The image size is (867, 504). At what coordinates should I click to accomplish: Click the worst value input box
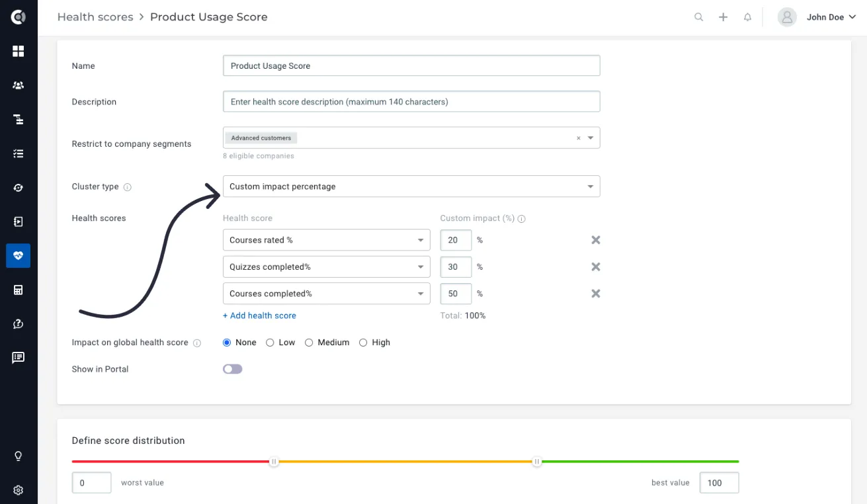tap(91, 483)
